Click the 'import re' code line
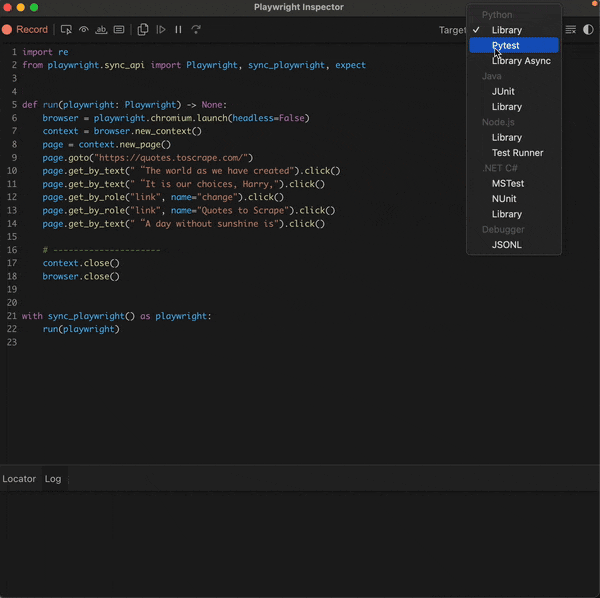 [45, 52]
